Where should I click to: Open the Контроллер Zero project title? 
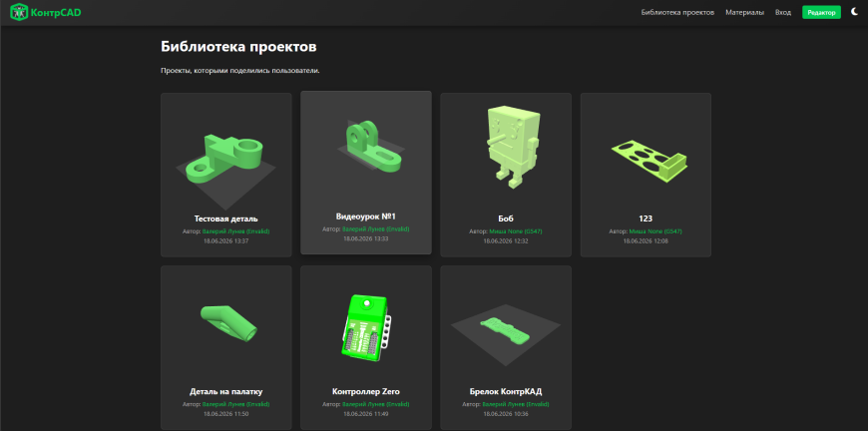pyautogui.click(x=366, y=392)
